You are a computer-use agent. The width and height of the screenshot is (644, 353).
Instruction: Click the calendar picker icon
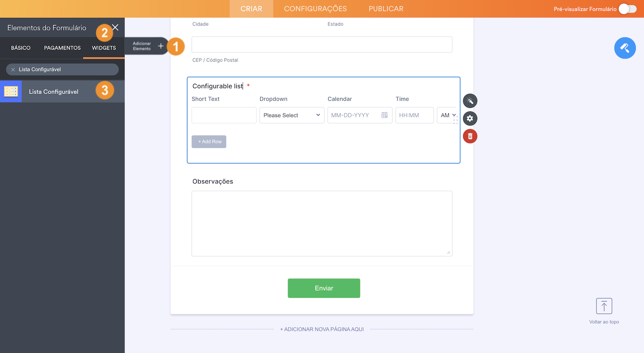click(384, 115)
